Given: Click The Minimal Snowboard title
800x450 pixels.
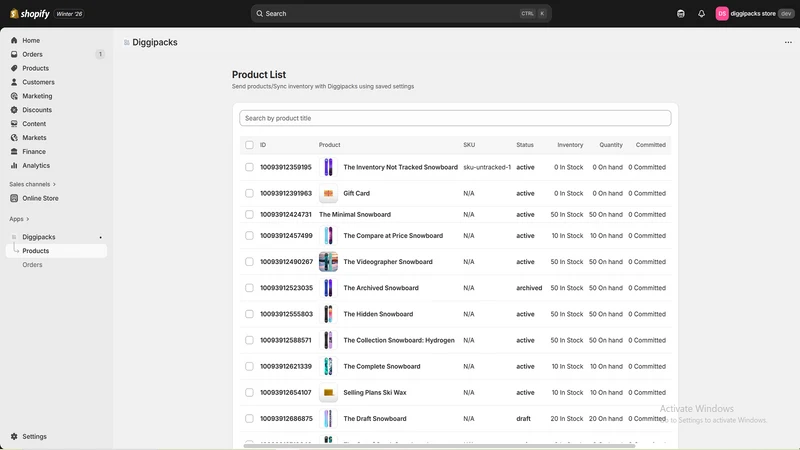Looking at the screenshot, I should [x=355, y=214].
